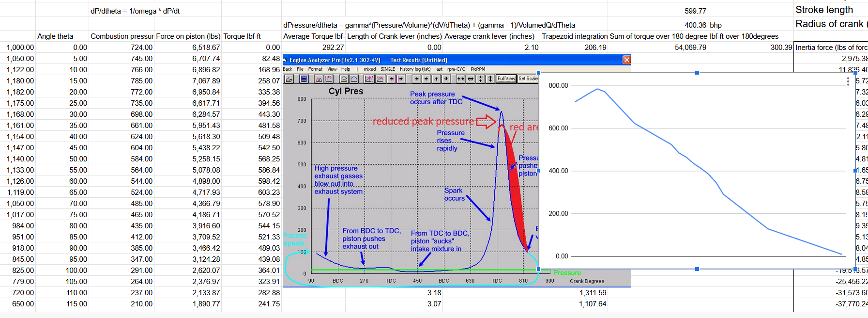Click the up arrow shift graph icon
Screen dimensions: 868x318
(436, 79)
